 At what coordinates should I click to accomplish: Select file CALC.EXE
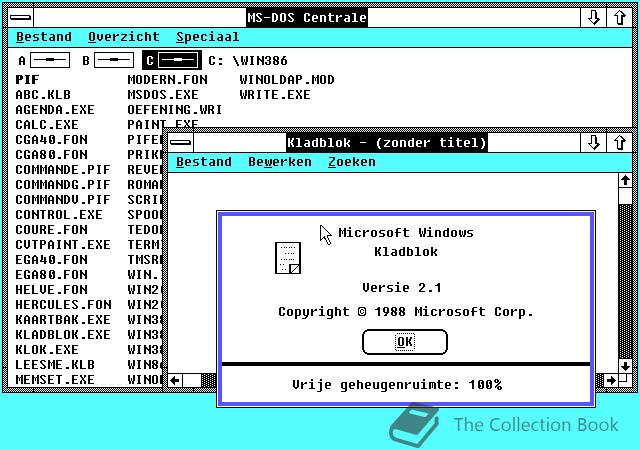47,125
